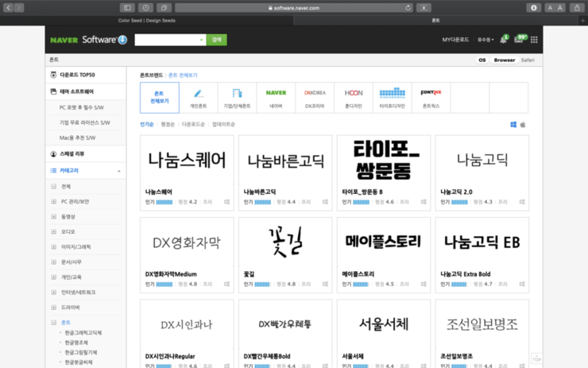Select the Browser toggle pill
This screenshot has height=368, width=588.
504,60
